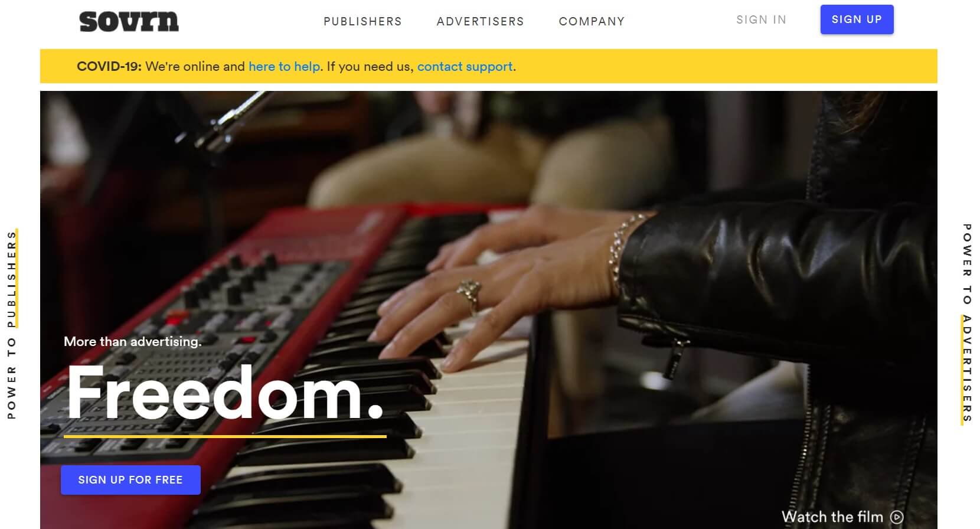
Task: Open the 'contact support' link
Action: (465, 67)
